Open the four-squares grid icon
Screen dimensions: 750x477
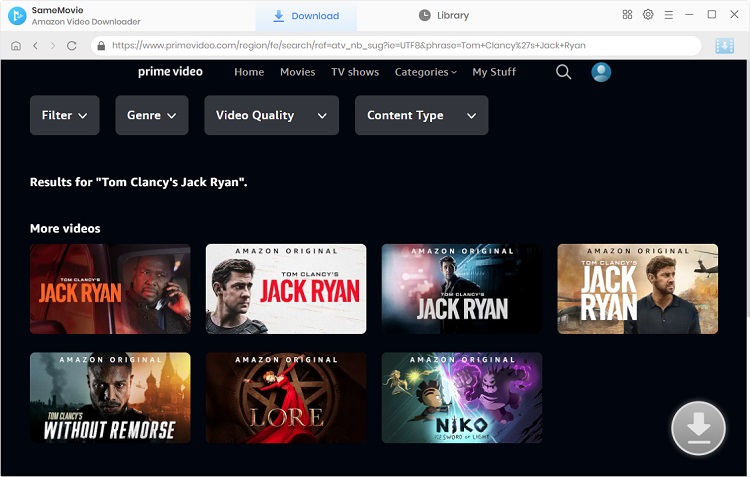pyautogui.click(x=627, y=14)
